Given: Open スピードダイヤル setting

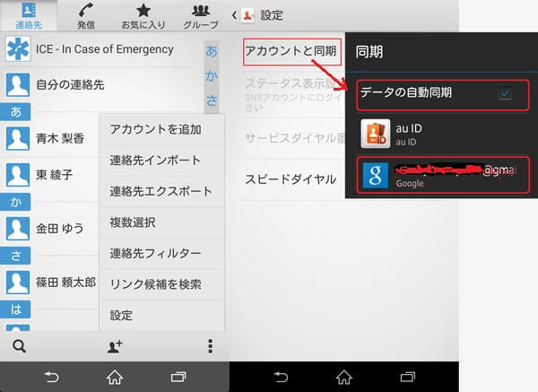Looking at the screenshot, I should (x=293, y=179).
